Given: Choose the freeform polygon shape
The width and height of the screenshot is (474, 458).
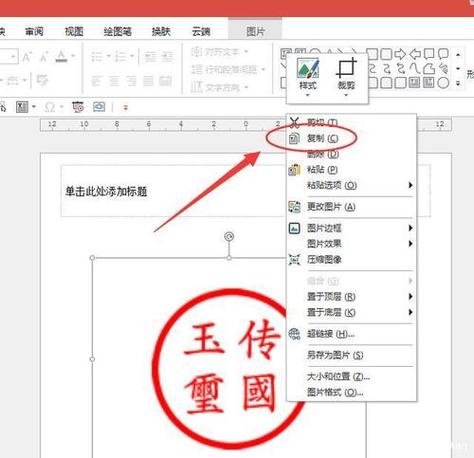Looking at the screenshot, I should (x=429, y=68).
